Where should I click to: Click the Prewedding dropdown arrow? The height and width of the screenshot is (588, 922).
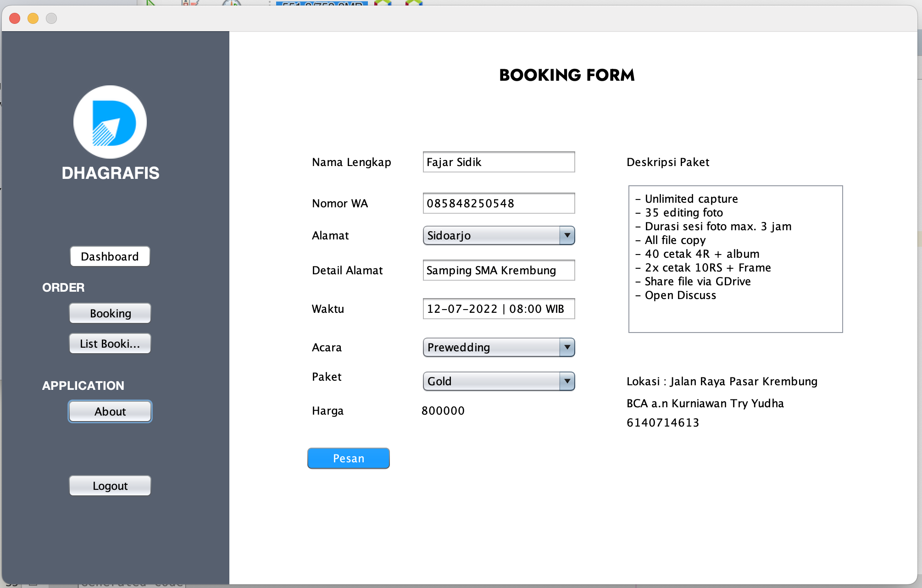pos(567,347)
